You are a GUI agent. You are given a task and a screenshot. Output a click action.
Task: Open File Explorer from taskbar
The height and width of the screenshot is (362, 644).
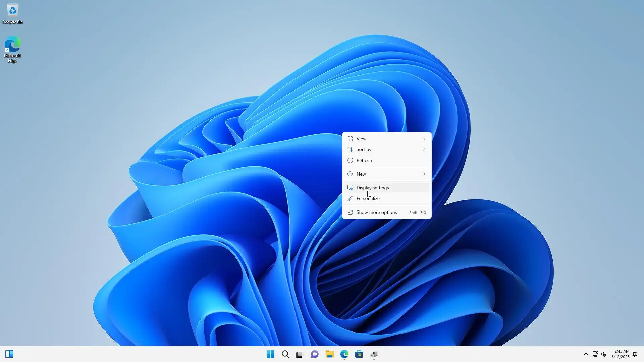(x=329, y=354)
